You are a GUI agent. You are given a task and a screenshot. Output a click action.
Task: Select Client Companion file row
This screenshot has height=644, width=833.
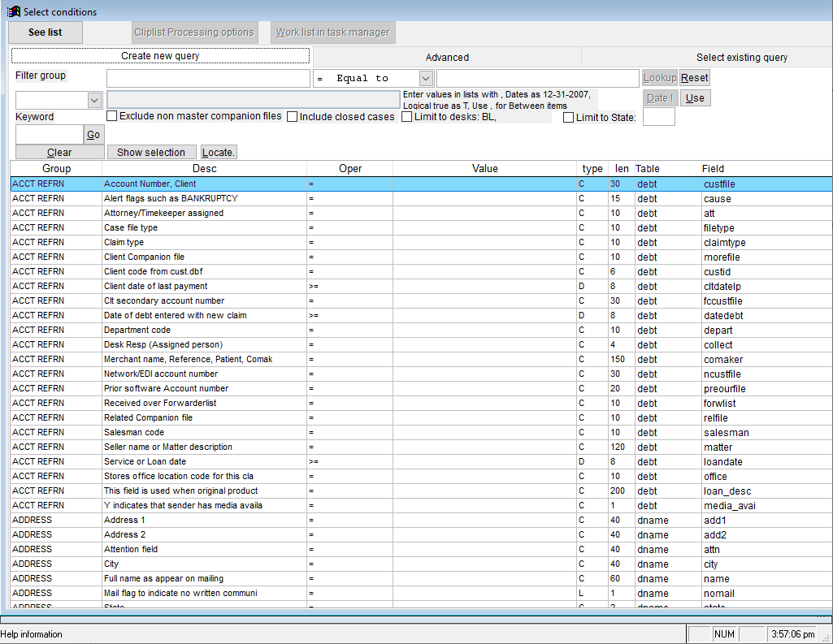click(421, 257)
